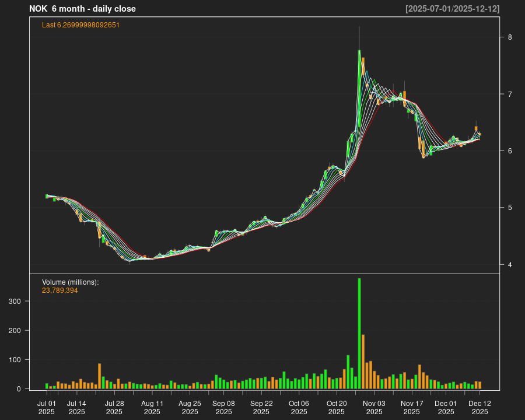Click the price axis label 4

510,265
